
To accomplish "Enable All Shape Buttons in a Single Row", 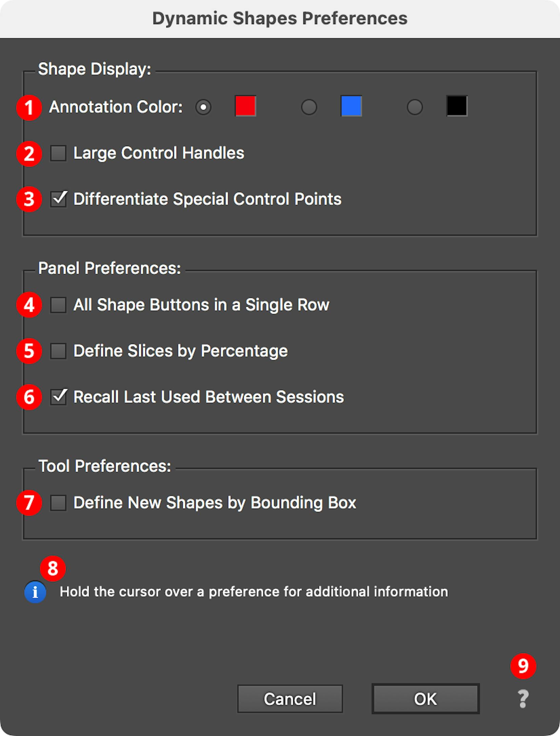I will point(58,305).
